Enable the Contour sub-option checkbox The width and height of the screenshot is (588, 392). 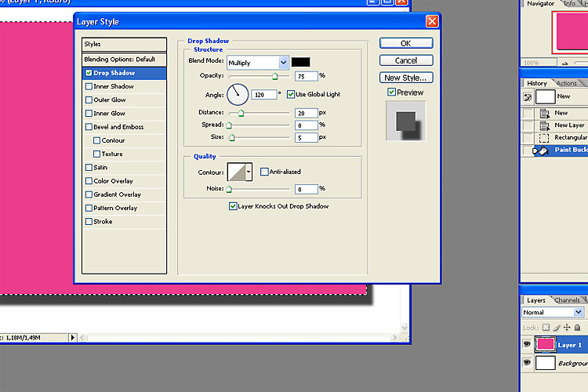pos(96,140)
